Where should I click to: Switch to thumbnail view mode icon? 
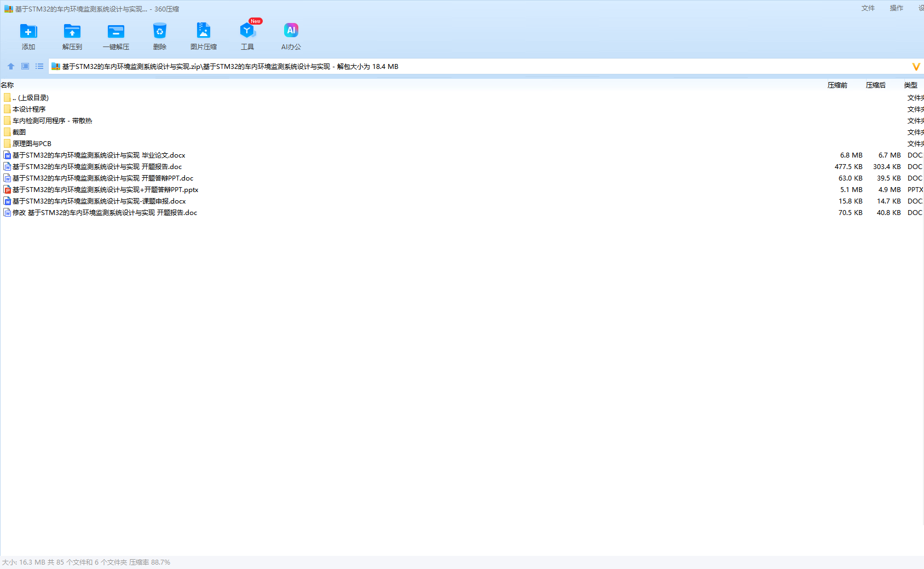click(x=25, y=66)
